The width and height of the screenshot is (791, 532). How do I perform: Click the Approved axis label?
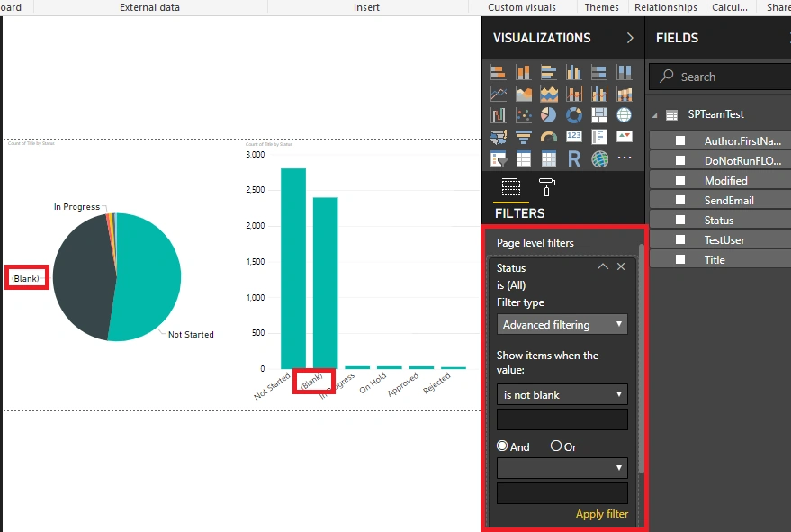[403, 384]
